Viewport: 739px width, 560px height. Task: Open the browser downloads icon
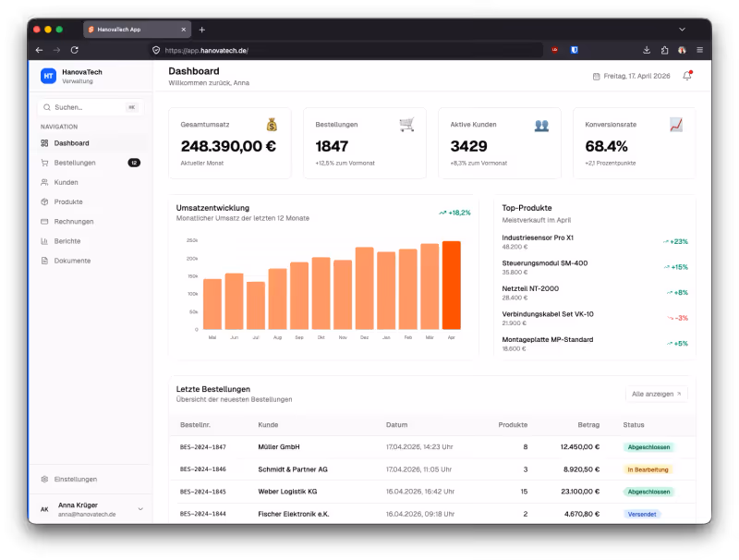click(x=647, y=50)
